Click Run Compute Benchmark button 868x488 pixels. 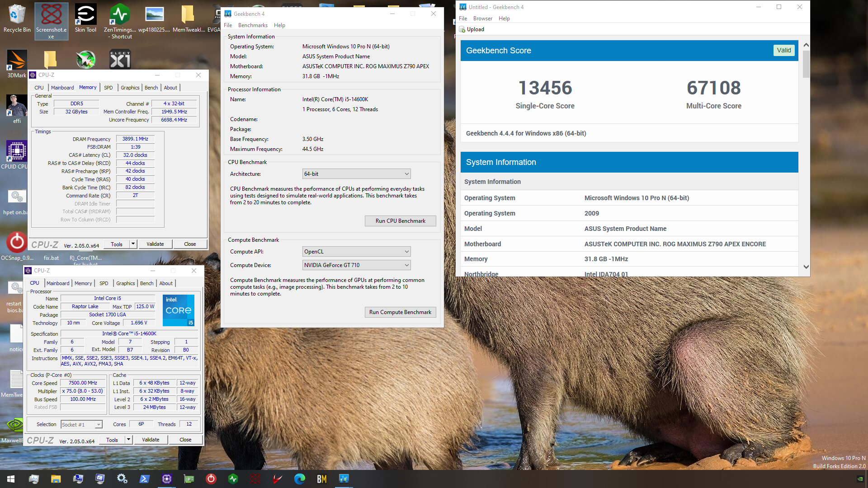[400, 312]
